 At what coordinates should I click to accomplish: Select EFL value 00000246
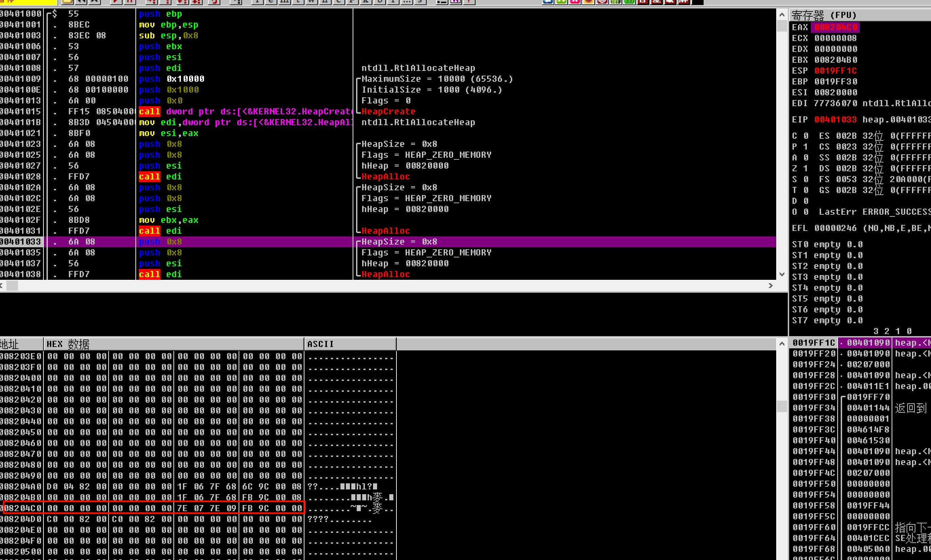tap(836, 228)
